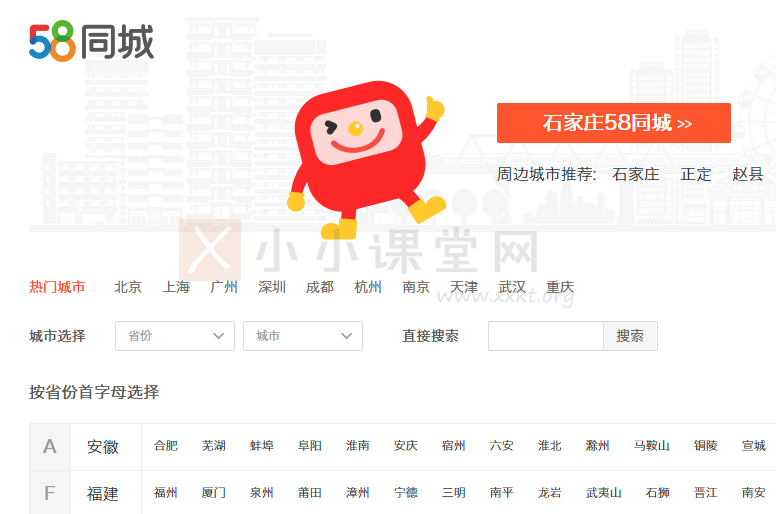Open city 淮北
The width and height of the screenshot is (776, 514).
pos(550,446)
